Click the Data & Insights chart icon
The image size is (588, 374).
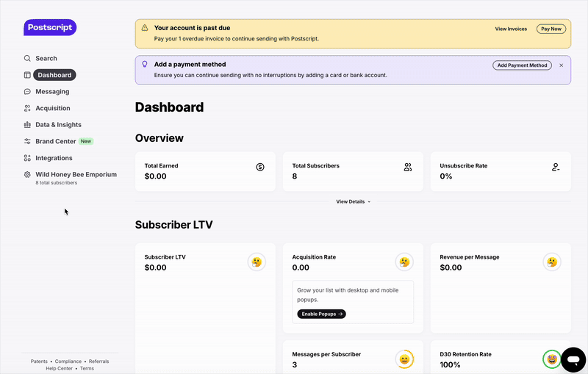tap(27, 125)
